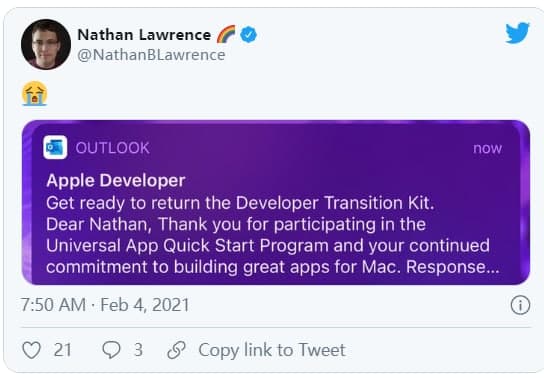Click the rainbow emoji beside the name

(x=226, y=34)
